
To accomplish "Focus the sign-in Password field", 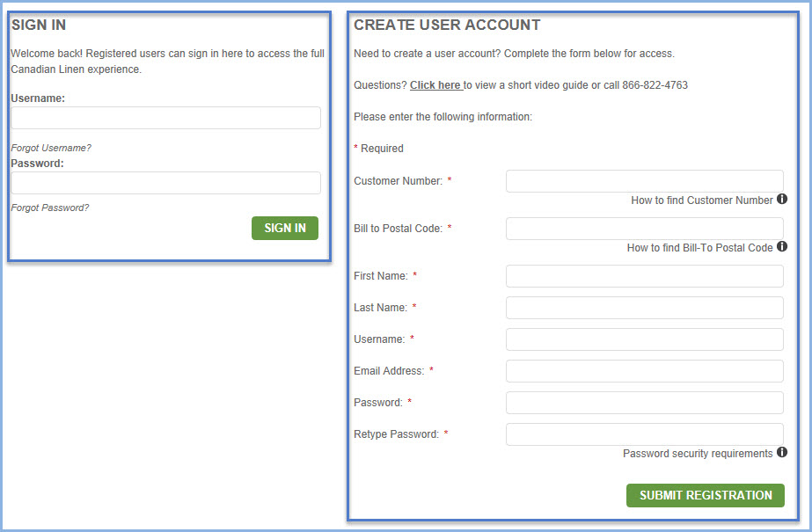I will [x=165, y=183].
